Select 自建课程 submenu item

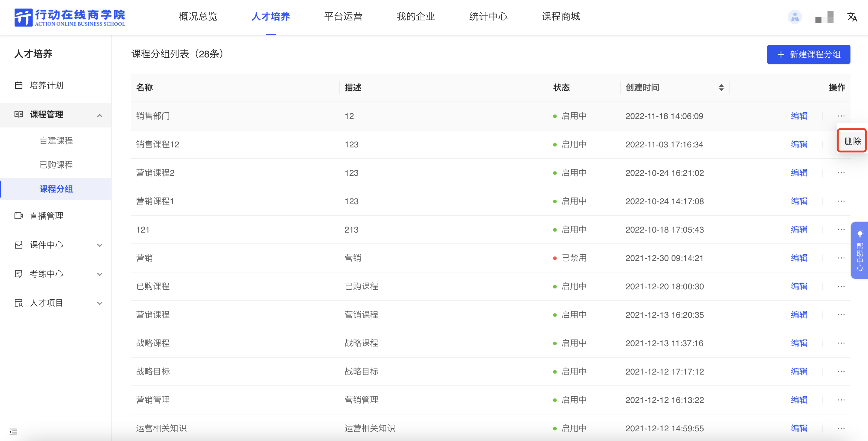tap(56, 141)
